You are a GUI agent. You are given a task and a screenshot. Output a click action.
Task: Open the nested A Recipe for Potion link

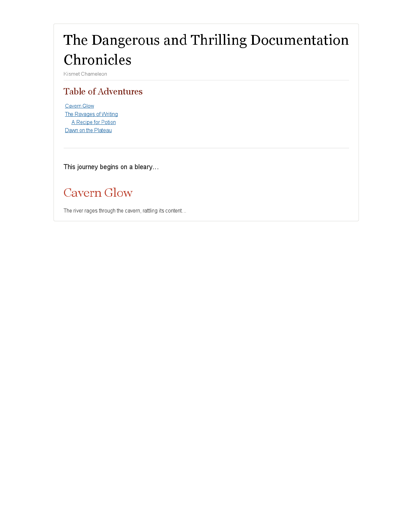94,122
